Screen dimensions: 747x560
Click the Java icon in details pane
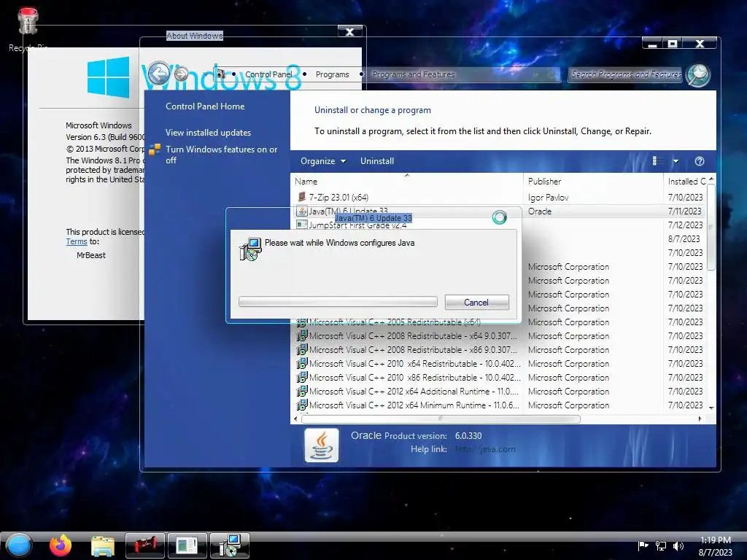(x=322, y=446)
